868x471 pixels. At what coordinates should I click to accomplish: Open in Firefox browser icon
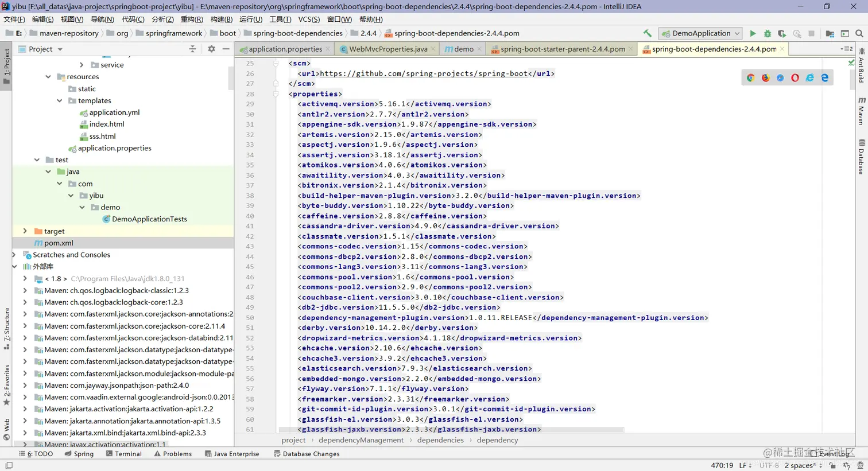point(765,77)
